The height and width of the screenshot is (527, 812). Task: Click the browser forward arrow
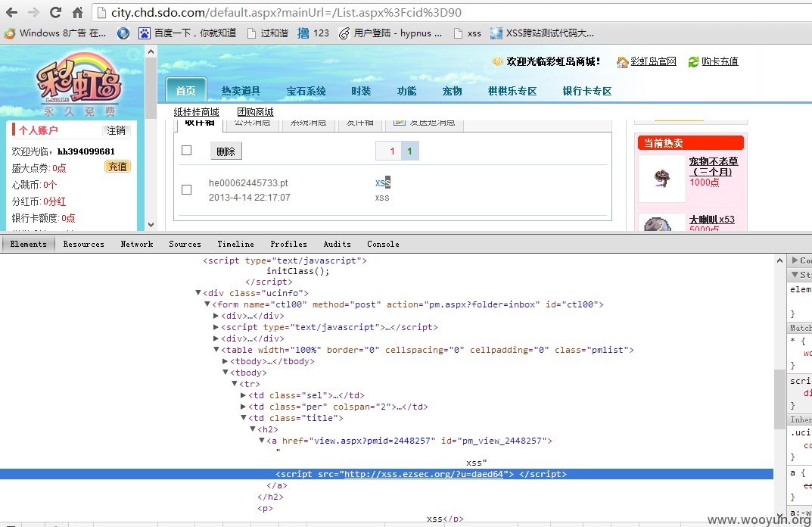tap(33, 12)
